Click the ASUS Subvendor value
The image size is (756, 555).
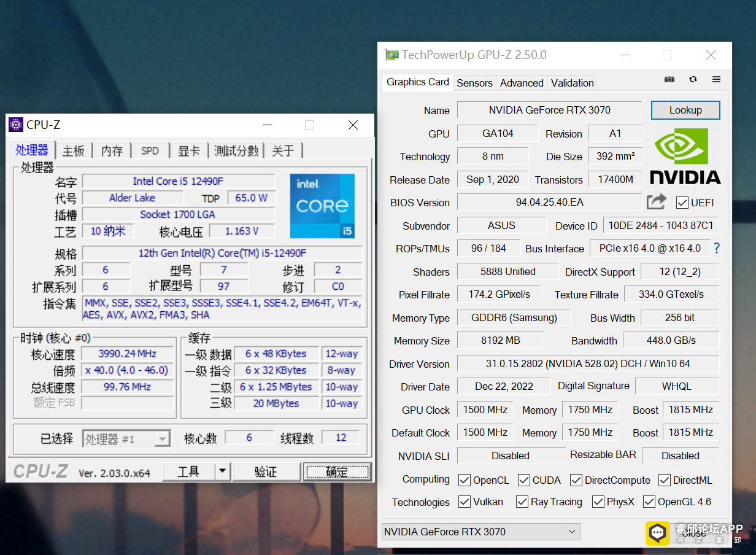tap(501, 225)
